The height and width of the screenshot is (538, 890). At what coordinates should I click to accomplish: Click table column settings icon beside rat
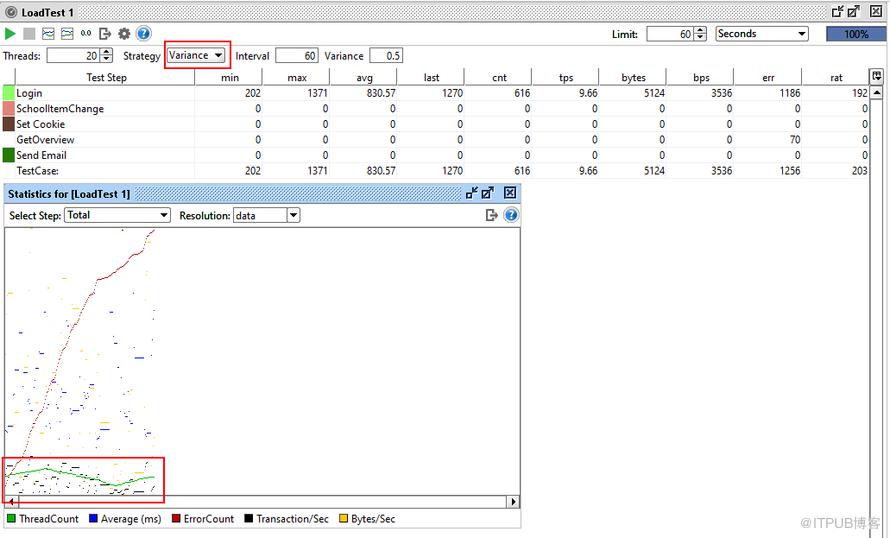pyautogui.click(x=876, y=76)
